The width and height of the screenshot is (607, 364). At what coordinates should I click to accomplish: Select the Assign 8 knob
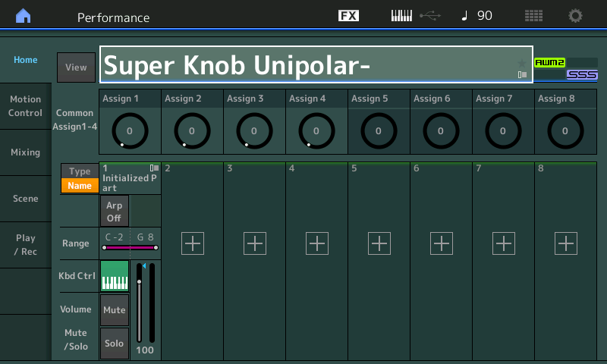click(x=565, y=130)
